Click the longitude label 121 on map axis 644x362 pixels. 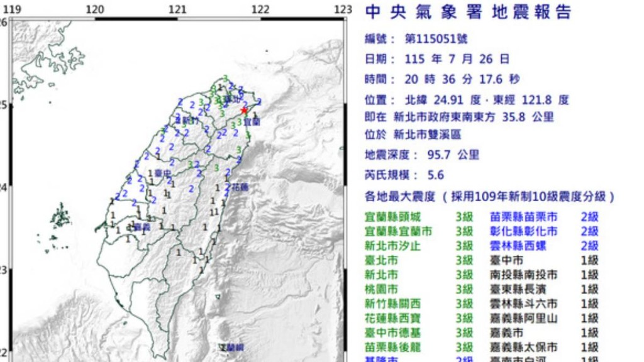(177, 9)
